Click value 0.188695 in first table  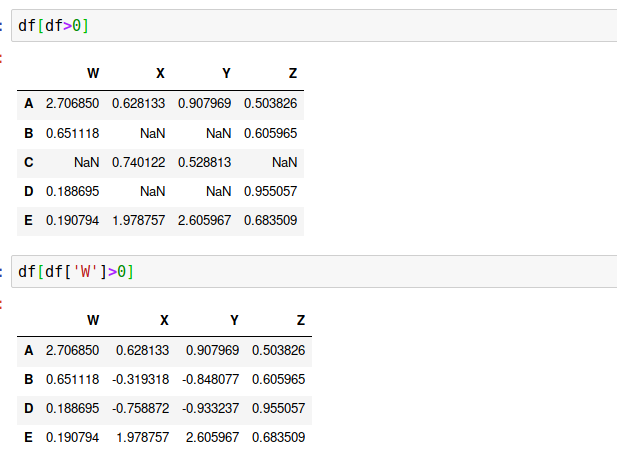pyautogui.click(x=72, y=192)
